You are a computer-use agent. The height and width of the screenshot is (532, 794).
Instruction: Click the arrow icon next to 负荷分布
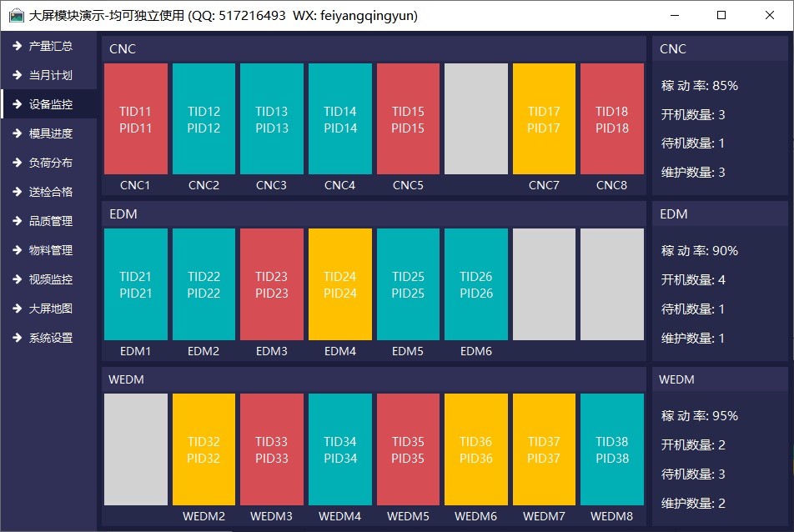tap(16, 163)
